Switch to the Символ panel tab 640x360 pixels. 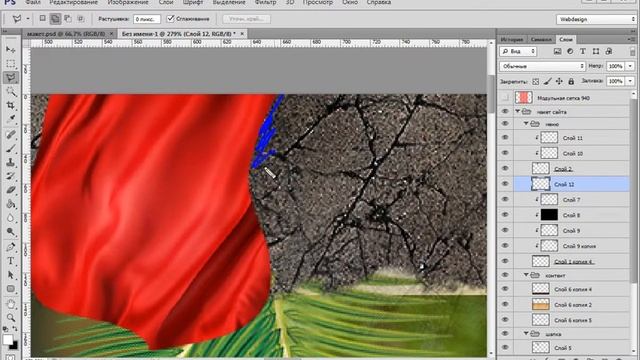click(541, 40)
